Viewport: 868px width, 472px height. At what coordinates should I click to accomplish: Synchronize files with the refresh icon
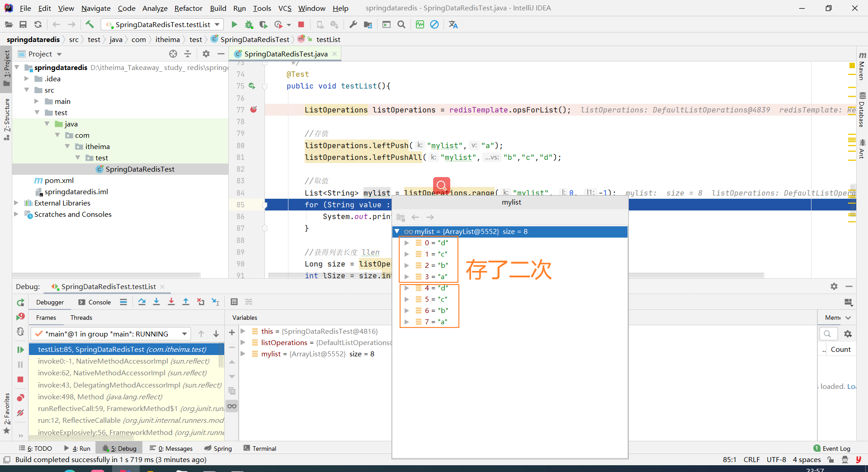click(x=38, y=24)
